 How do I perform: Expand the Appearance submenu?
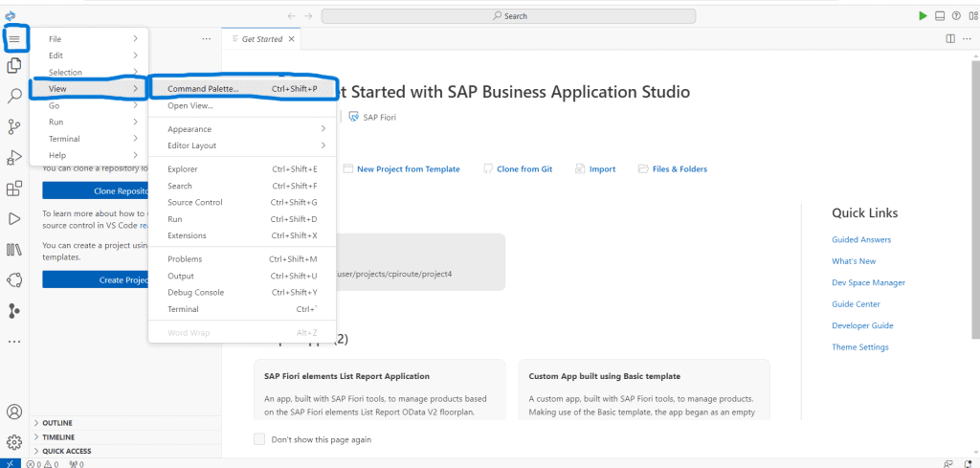click(x=242, y=129)
